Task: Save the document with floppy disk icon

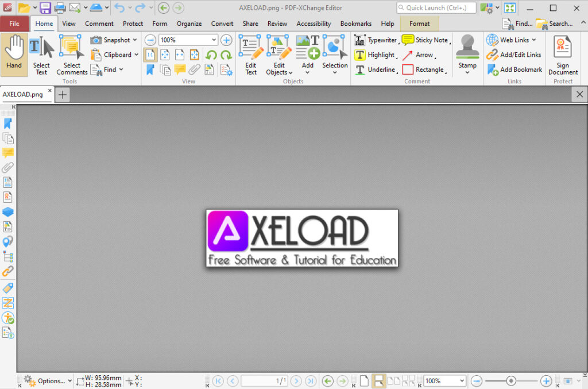Action: pyautogui.click(x=45, y=7)
